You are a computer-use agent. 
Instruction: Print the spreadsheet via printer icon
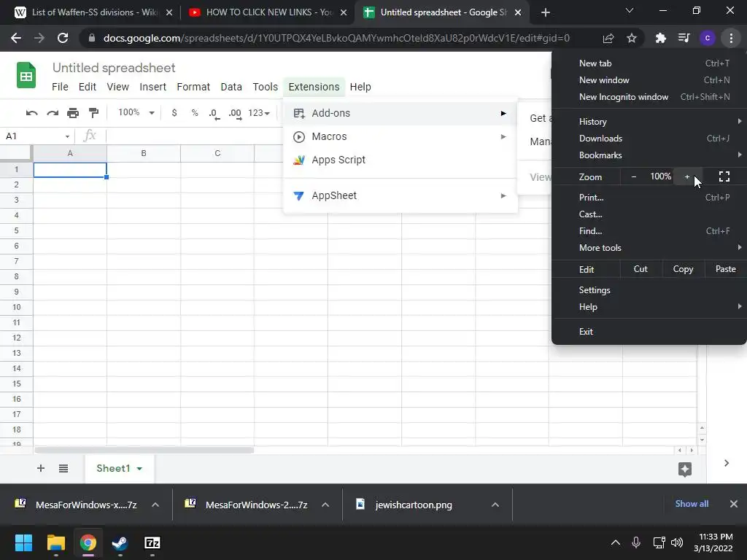tap(73, 113)
